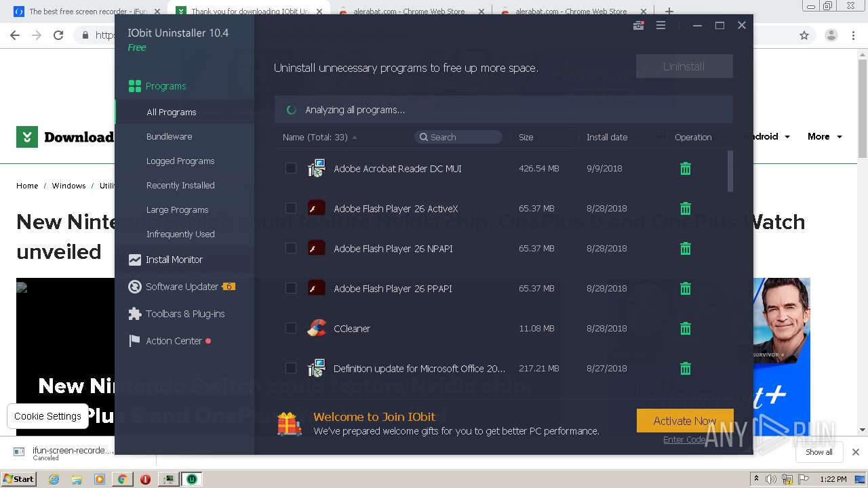Click the trash icon for Adobe Flash Player 26 ActiveX
This screenshot has height=488, width=868.
pos(686,209)
